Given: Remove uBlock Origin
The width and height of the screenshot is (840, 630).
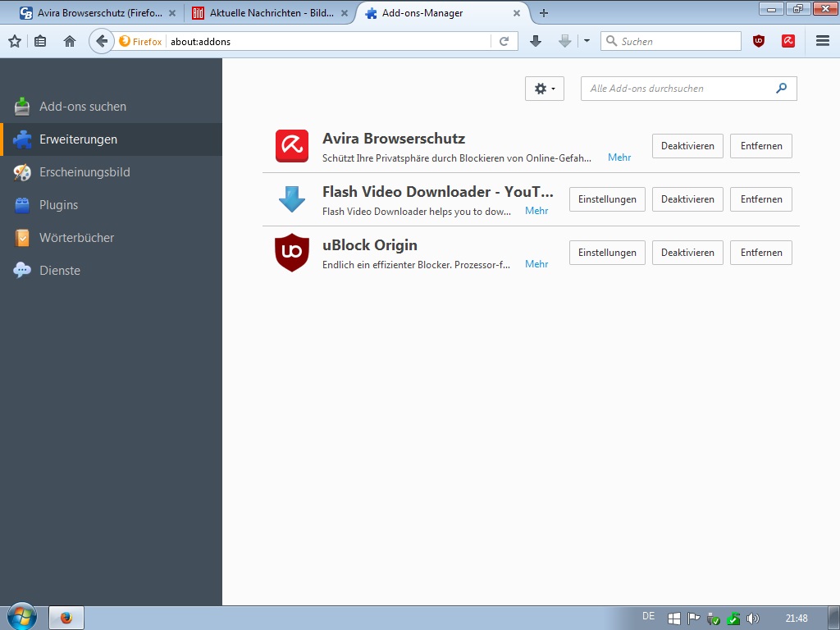Looking at the screenshot, I should [x=761, y=253].
